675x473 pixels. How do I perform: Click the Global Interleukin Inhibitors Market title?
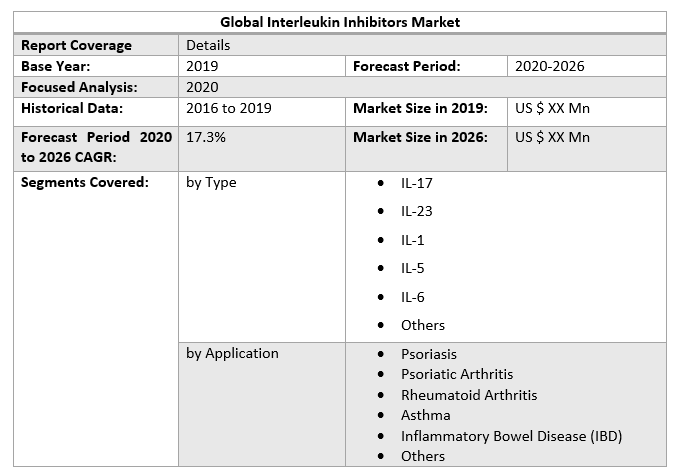point(340,22)
